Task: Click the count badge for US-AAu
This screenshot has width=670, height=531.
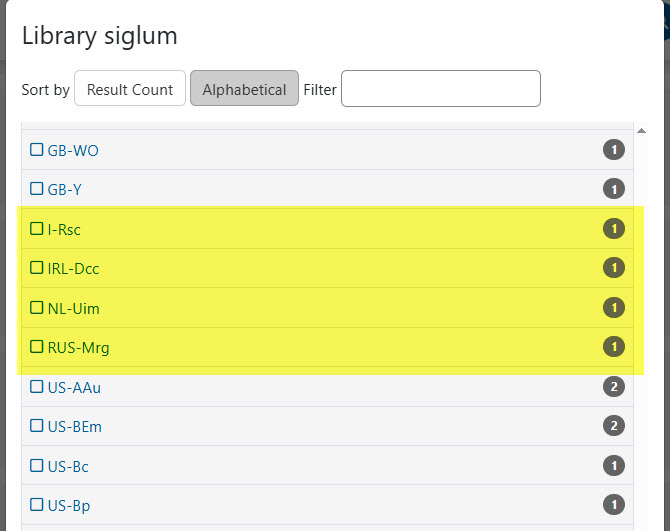Action: (614, 387)
